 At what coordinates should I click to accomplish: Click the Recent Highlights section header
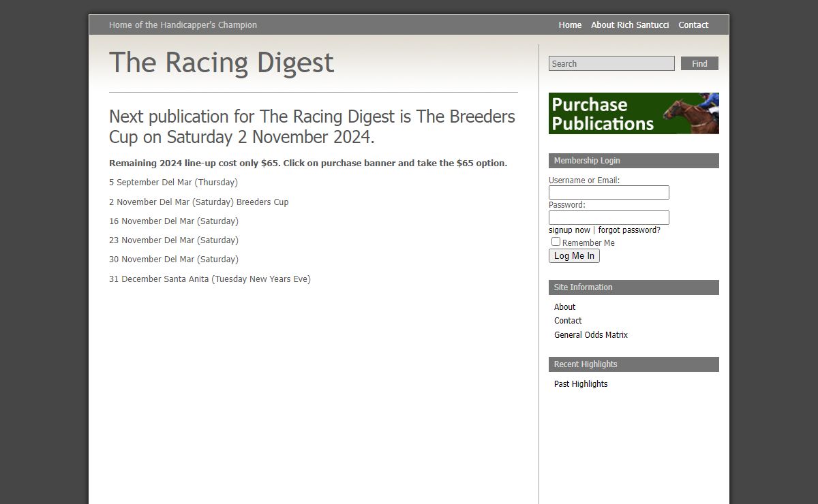(634, 364)
